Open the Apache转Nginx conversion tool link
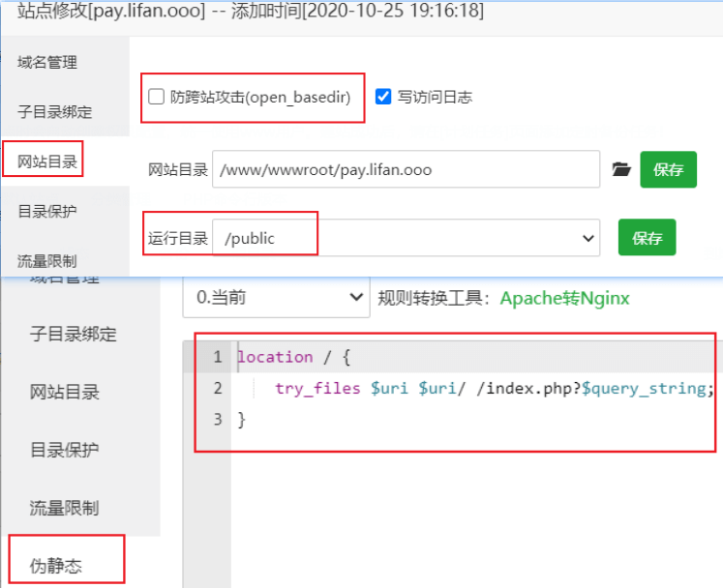 point(564,298)
